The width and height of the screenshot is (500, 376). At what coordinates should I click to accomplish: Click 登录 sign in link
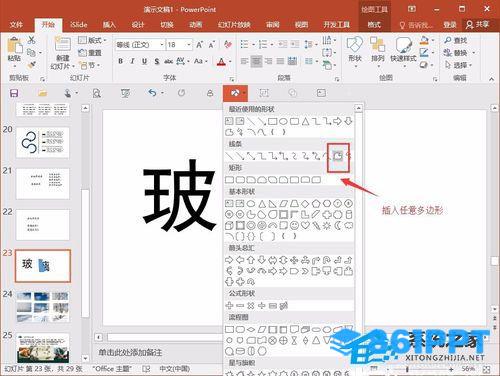click(450, 25)
